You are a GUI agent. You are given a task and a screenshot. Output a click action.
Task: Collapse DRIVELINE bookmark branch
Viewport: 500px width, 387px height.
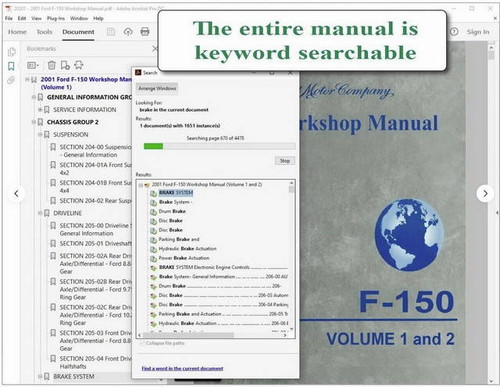[x=40, y=213]
